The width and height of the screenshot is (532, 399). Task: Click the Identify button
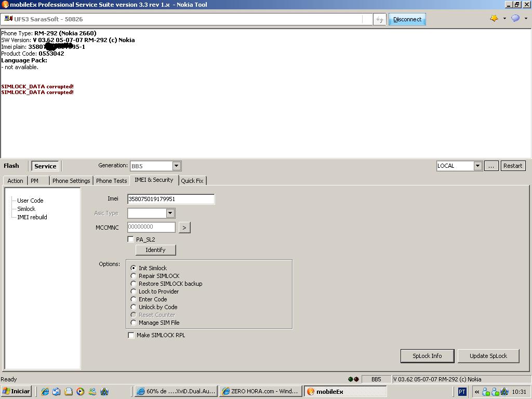click(155, 250)
